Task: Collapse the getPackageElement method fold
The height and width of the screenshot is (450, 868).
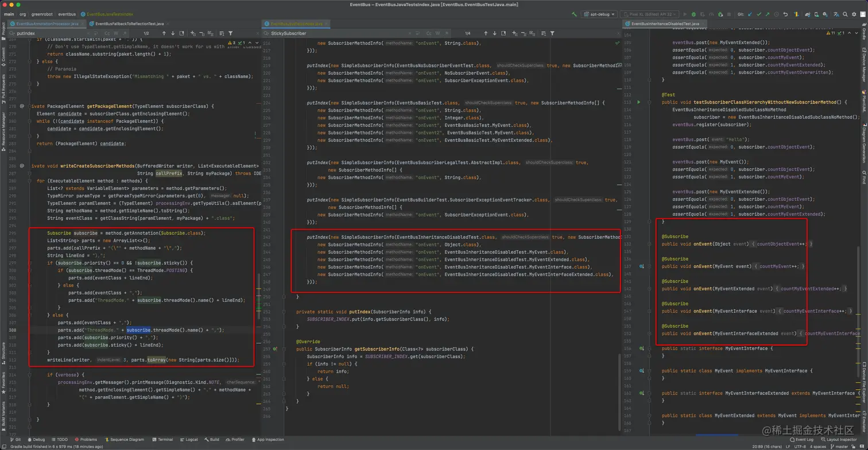Action: (x=30, y=106)
